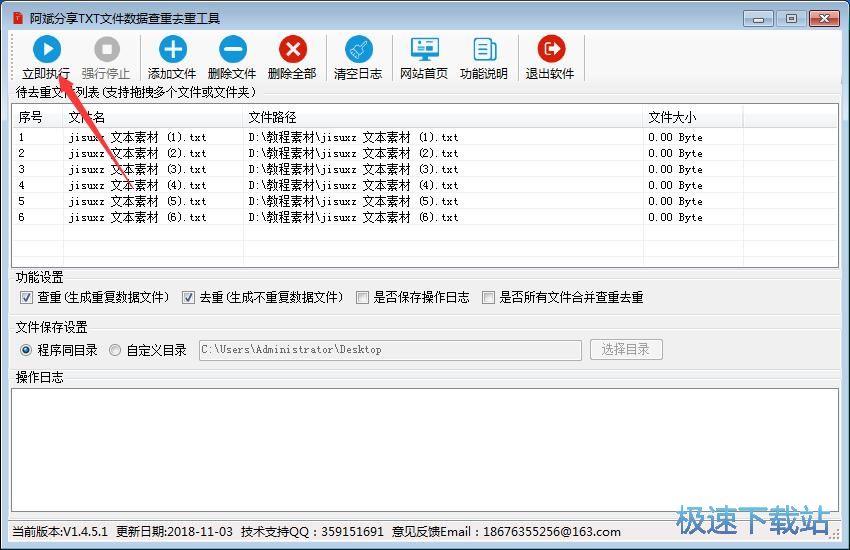Click the 删除全部 red X icon

(292, 49)
